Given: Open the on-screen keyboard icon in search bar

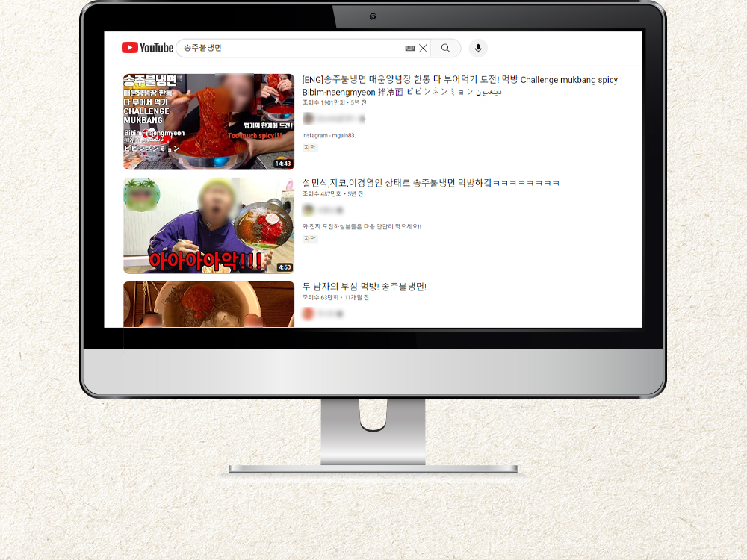Looking at the screenshot, I should tap(409, 49).
